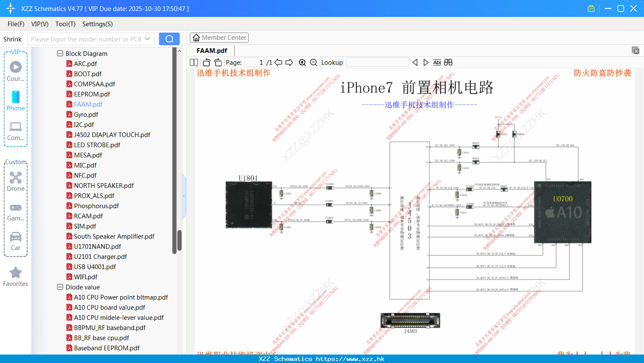The image size is (644, 363).
Task: Open BOOT.pdf in the tree
Action: coord(88,74)
